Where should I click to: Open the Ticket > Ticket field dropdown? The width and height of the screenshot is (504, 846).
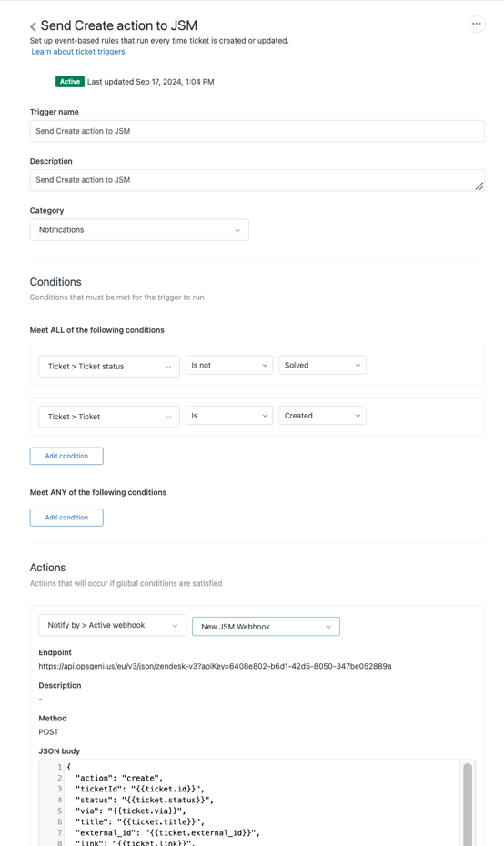(x=109, y=417)
